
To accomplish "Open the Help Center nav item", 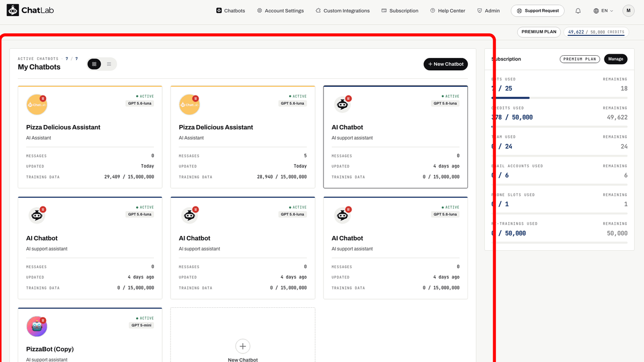I will pos(448,11).
